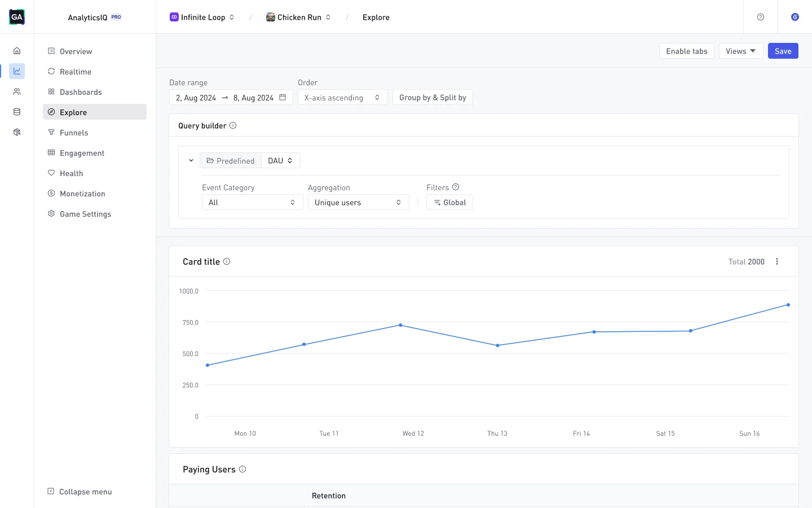Click the Paying Users heading
The height and width of the screenshot is (508, 812).
(209, 469)
